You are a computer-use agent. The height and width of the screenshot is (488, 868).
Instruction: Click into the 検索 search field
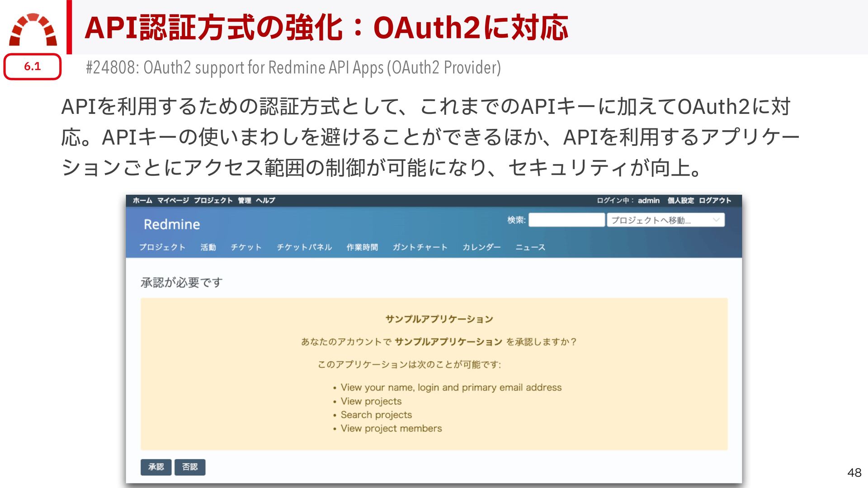tap(566, 220)
